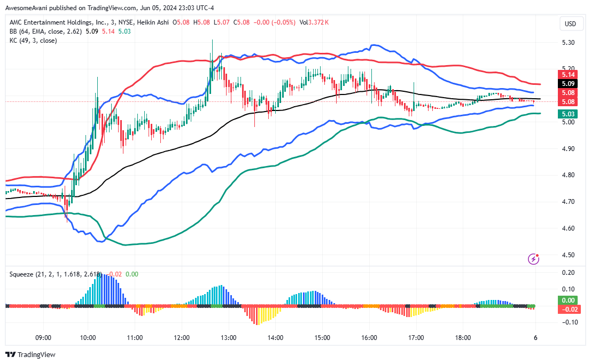Click the 16:00 time axis label
This screenshot has width=591, height=364.
[x=369, y=338]
